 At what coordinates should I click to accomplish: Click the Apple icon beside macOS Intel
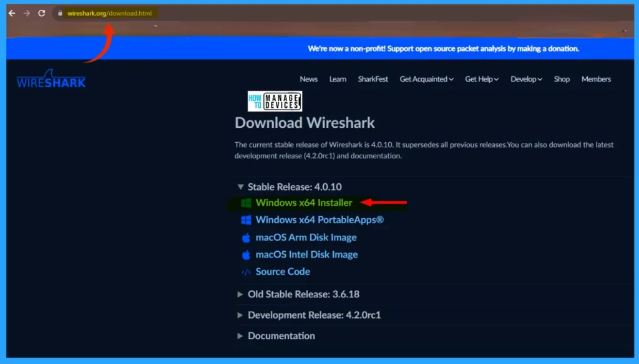246,255
